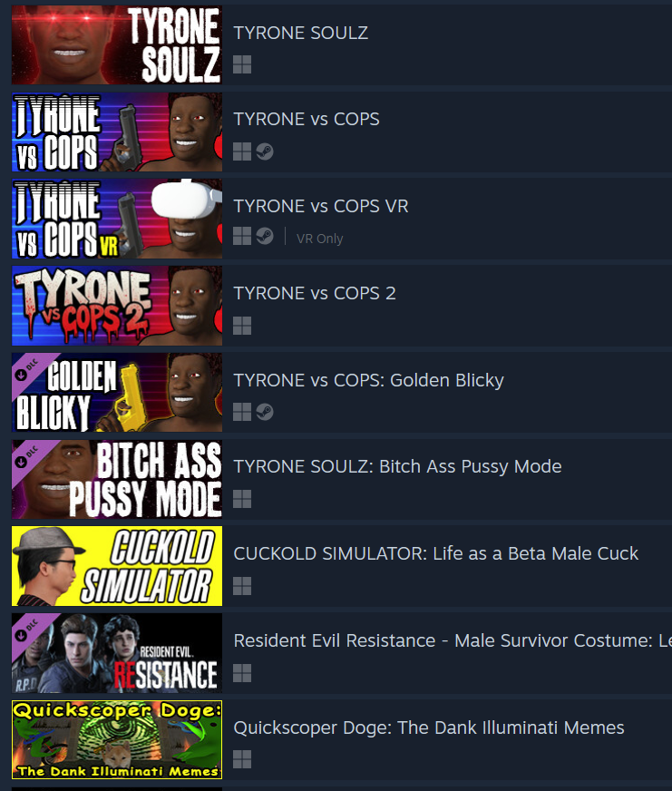Select the Quickscoper Doge capsule image
Image resolution: width=672 pixels, height=791 pixels.
[x=117, y=739]
